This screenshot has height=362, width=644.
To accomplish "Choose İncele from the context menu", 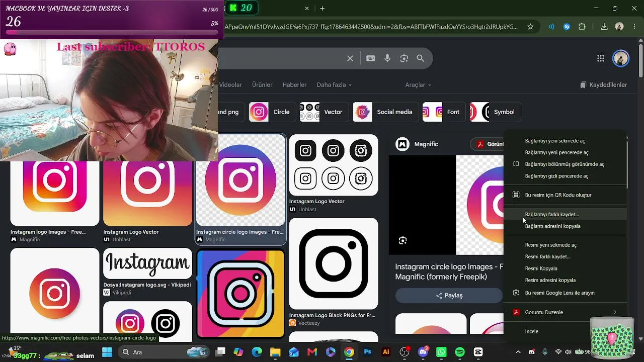I will (x=565, y=331).
